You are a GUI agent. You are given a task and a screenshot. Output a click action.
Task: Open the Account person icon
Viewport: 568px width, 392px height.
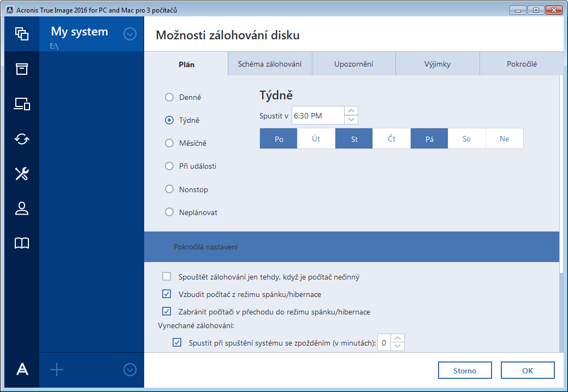click(22, 209)
